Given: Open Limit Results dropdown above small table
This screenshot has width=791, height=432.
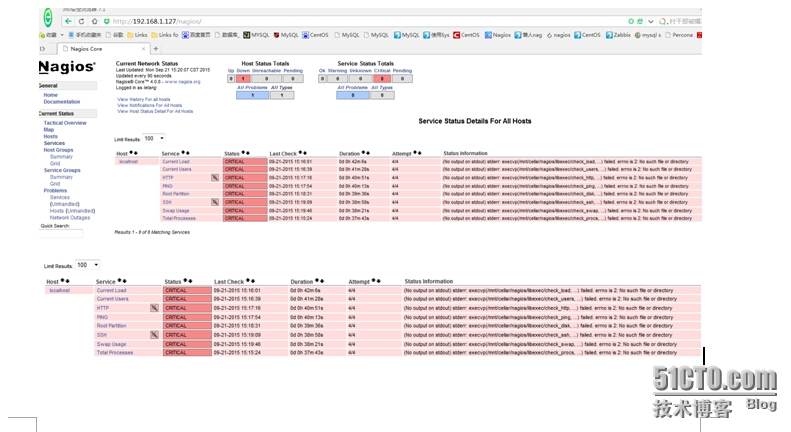Looking at the screenshot, I should coord(154,138).
